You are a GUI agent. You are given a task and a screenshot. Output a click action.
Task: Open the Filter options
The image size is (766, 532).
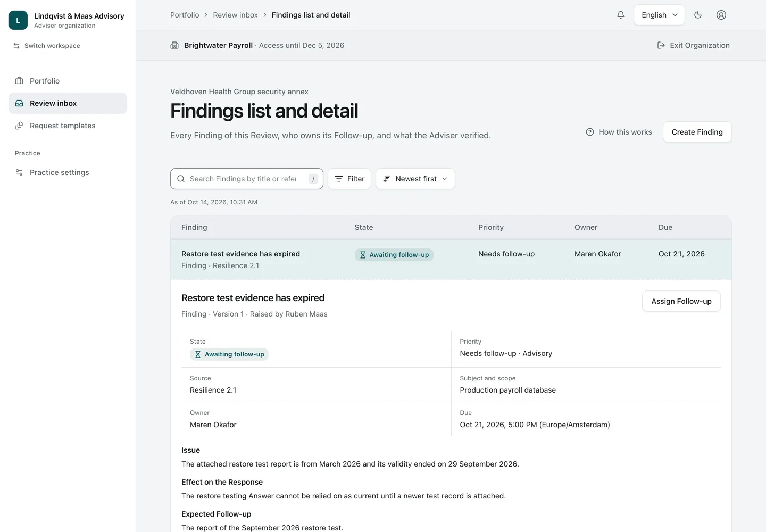tap(349, 179)
